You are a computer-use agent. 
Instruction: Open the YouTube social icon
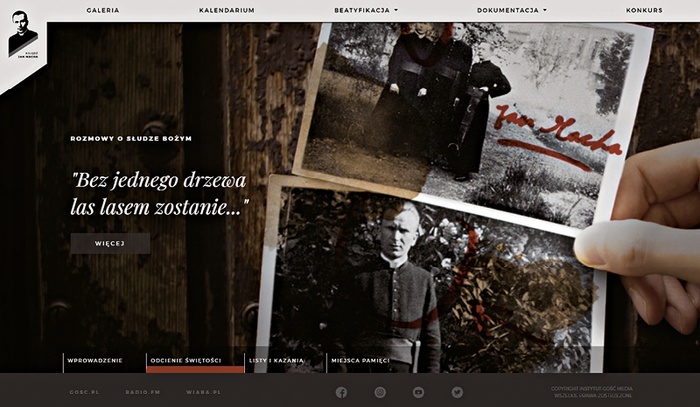[x=418, y=392]
